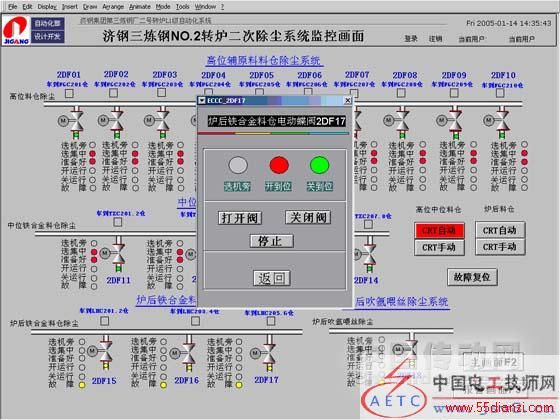
Task: Click the JIGANG logo icon
Action: [16, 31]
